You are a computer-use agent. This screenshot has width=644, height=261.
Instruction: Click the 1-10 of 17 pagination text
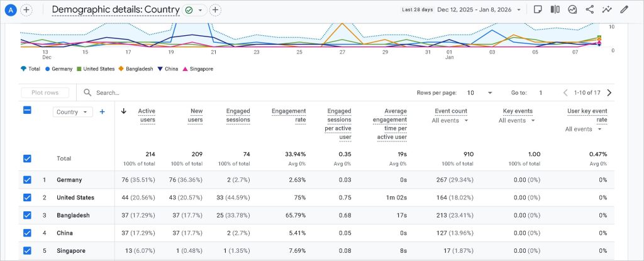coord(588,93)
